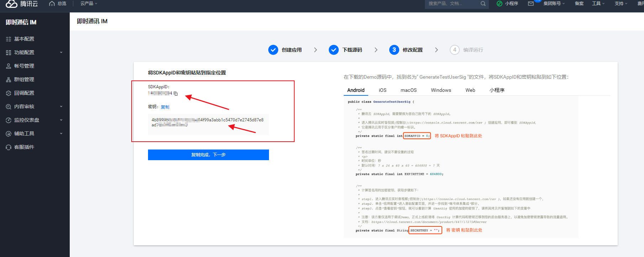Click the 创建应用 step label
The height and width of the screenshot is (257, 644).
point(292,50)
